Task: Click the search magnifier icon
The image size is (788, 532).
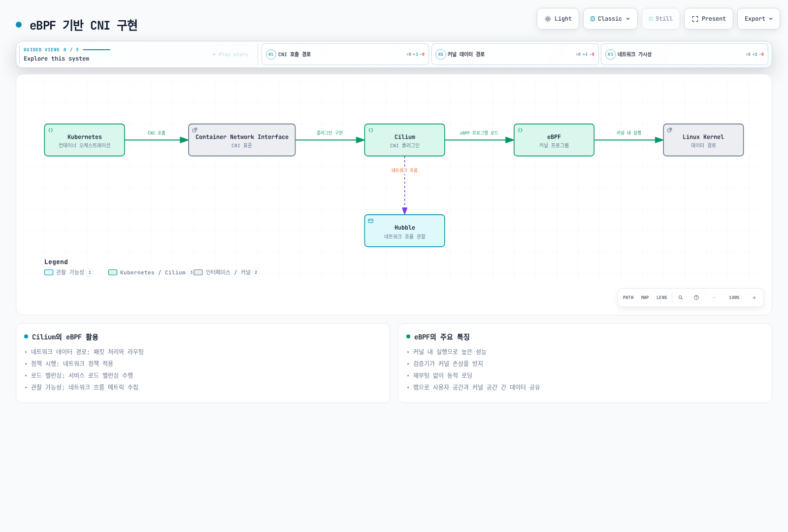Action: pos(681,298)
